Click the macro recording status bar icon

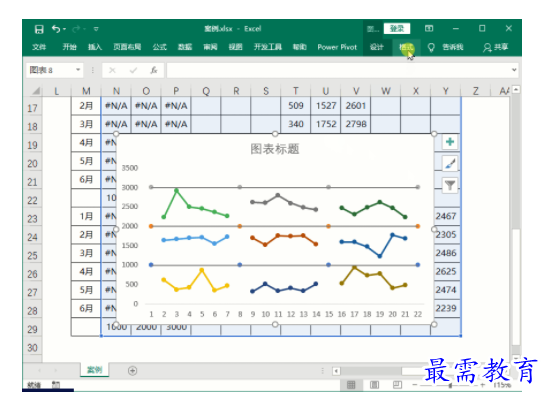point(56,384)
